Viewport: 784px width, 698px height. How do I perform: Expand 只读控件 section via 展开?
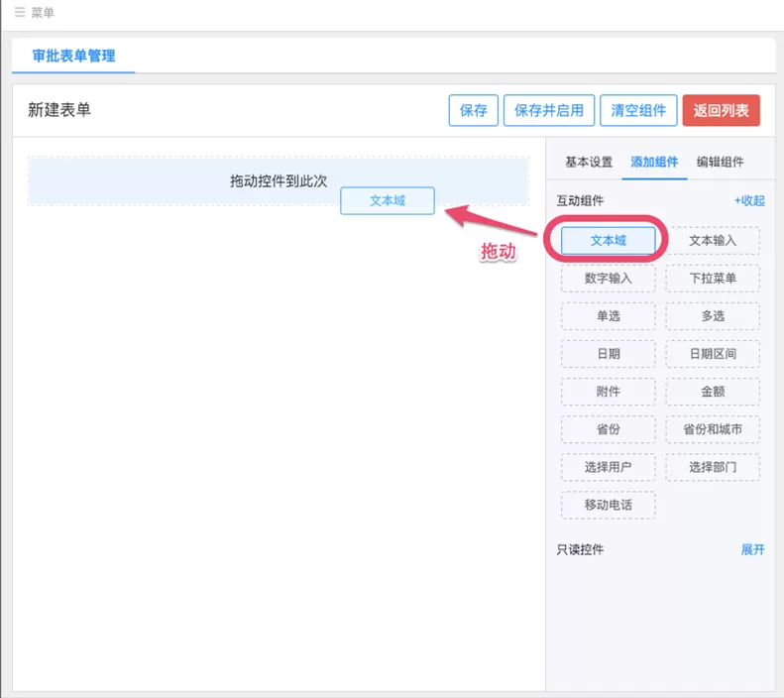click(x=752, y=549)
